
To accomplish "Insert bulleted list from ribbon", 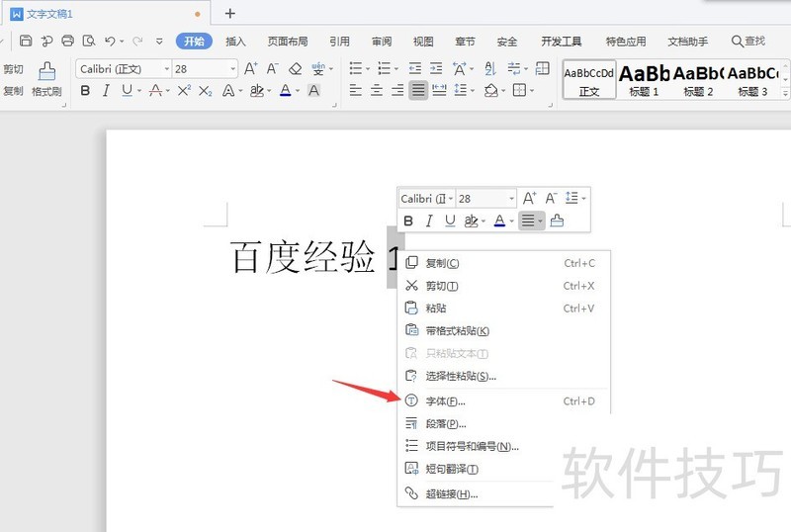I will (356, 68).
